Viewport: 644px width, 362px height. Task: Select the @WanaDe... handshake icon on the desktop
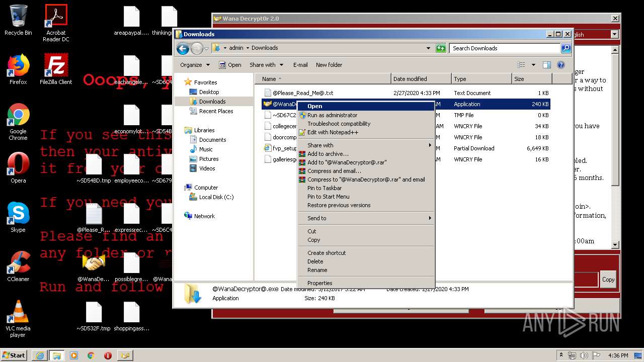94,267
